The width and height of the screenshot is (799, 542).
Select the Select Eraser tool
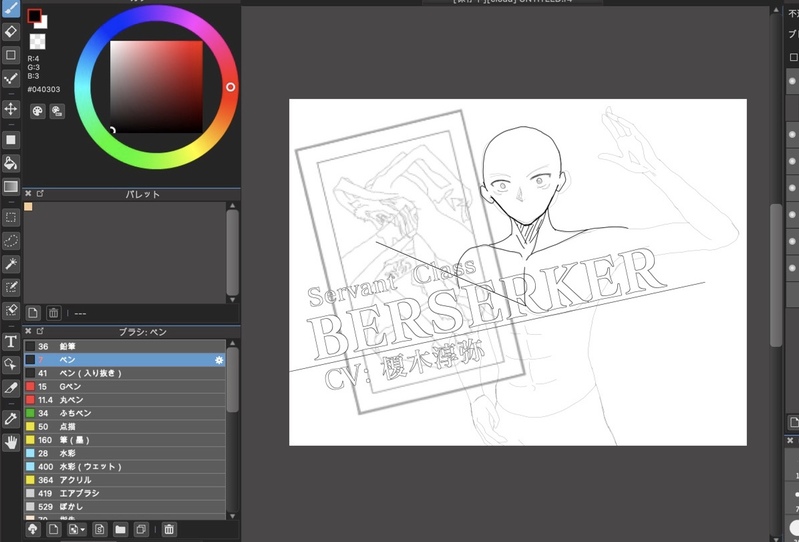point(11,310)
